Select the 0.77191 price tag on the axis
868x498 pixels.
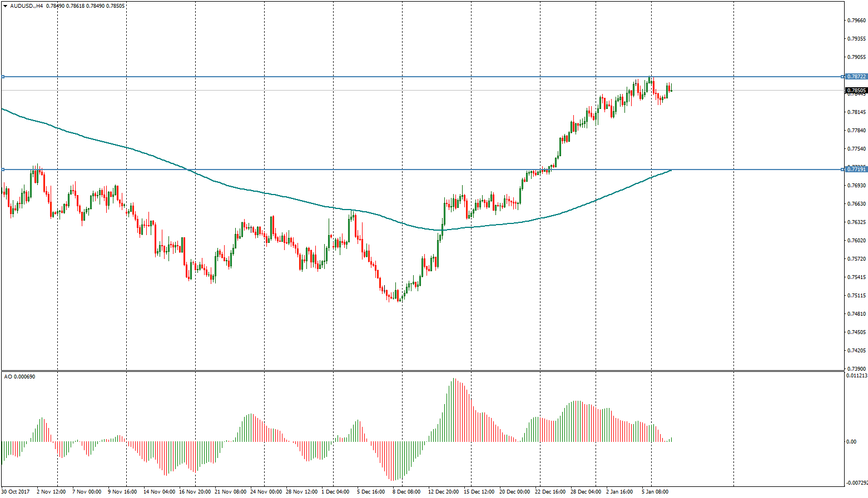[x=856, y=169]
